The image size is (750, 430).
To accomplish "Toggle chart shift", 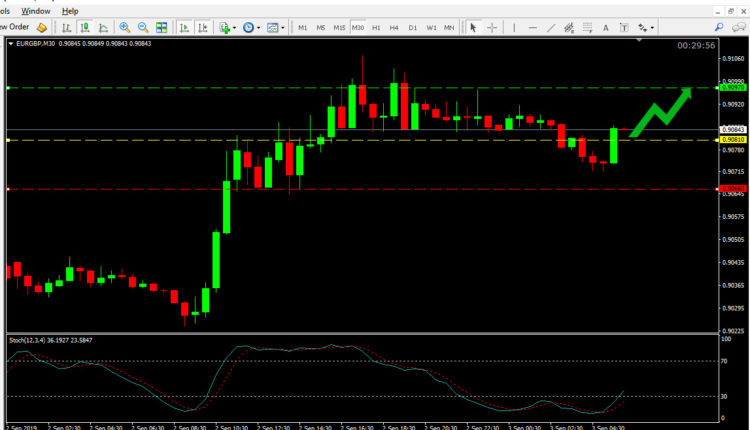I will (203, 28).
